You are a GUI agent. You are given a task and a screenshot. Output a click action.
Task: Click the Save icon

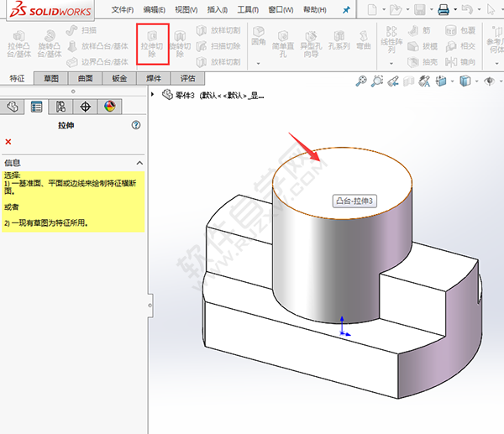(x=419, y=9)
